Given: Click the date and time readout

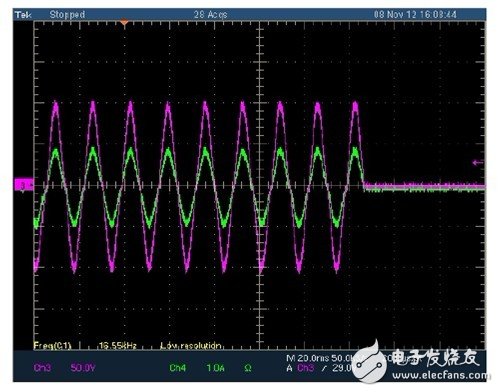Looking at the screenshot, I should pyautogui.click(x=415, y=15).
